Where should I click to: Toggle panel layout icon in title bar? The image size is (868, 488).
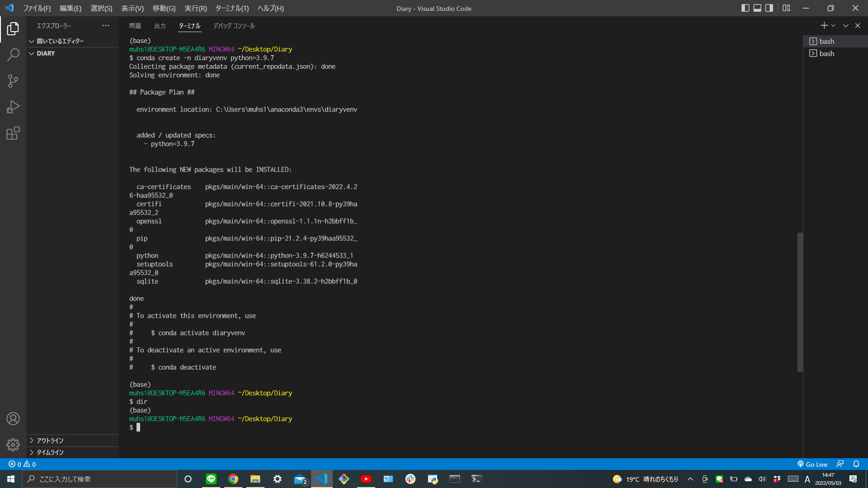coord(757,8)
